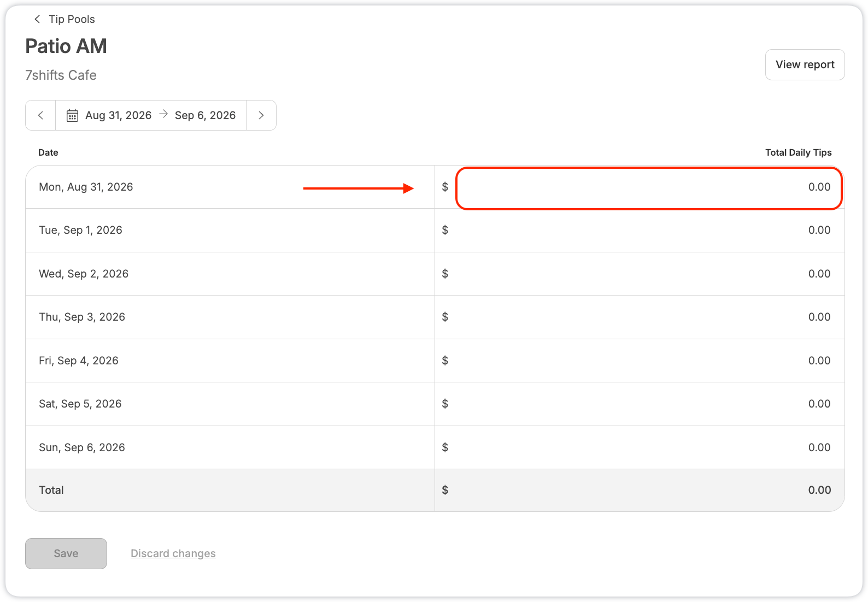Image resolution: width=868 pixels, height=602 pixels.
Task: Click the back chevron beside Tip Pools
Action: click(x=37, y=19)
